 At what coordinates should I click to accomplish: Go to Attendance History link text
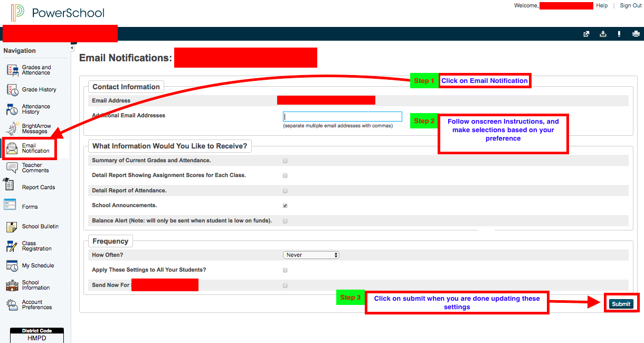36,109
